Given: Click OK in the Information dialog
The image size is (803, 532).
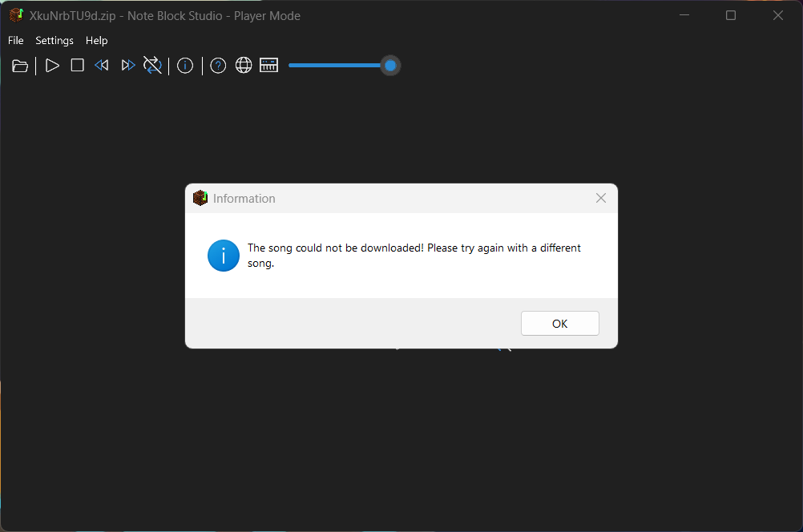Looking at the screenshot, I should click(x=559, y=324).
